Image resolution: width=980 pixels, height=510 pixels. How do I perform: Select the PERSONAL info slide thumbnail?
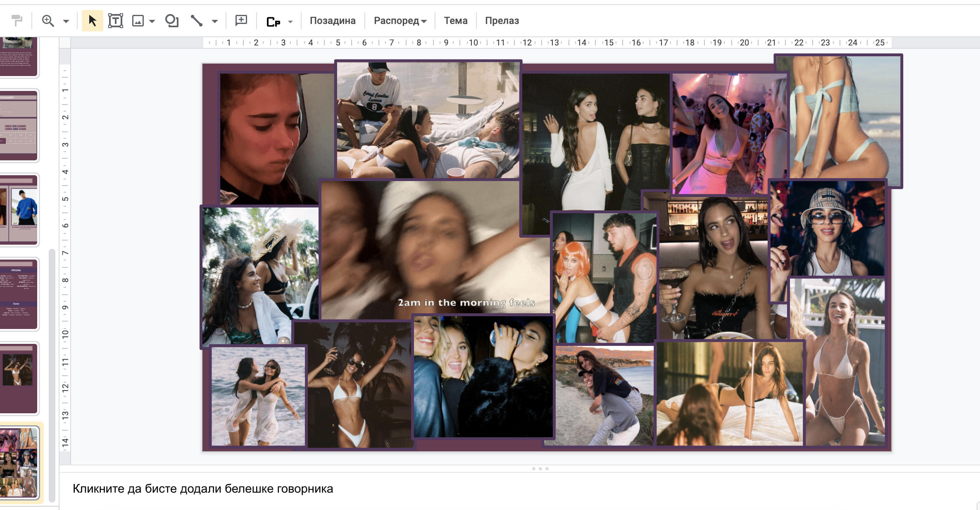pos(19,294)
